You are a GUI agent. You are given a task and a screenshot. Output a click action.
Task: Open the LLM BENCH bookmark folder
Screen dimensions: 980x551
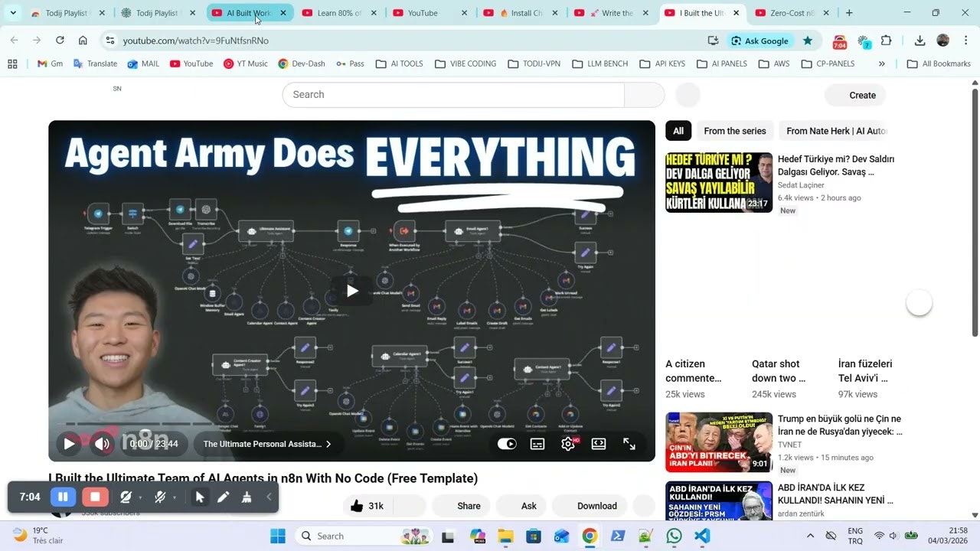(x=599, y=64)
